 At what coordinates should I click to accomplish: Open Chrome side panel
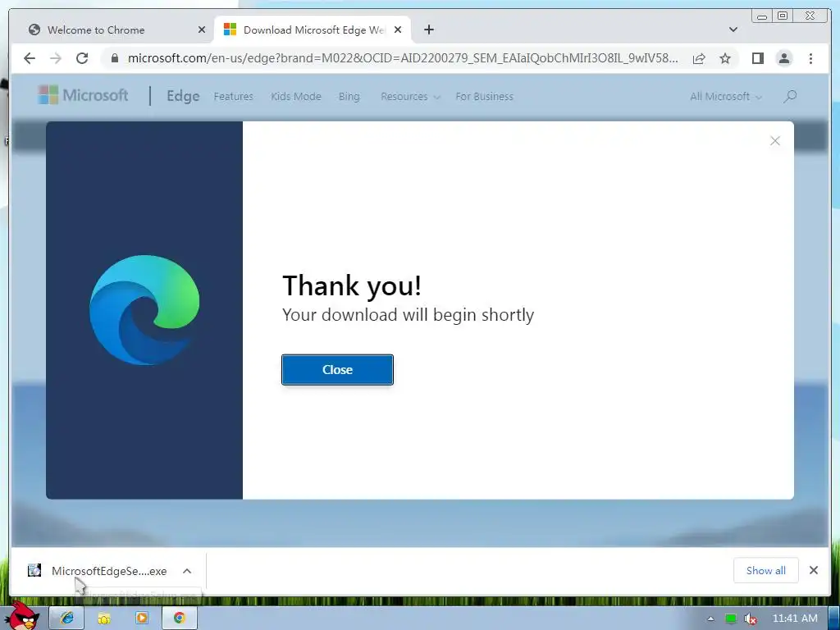point(757,58)
